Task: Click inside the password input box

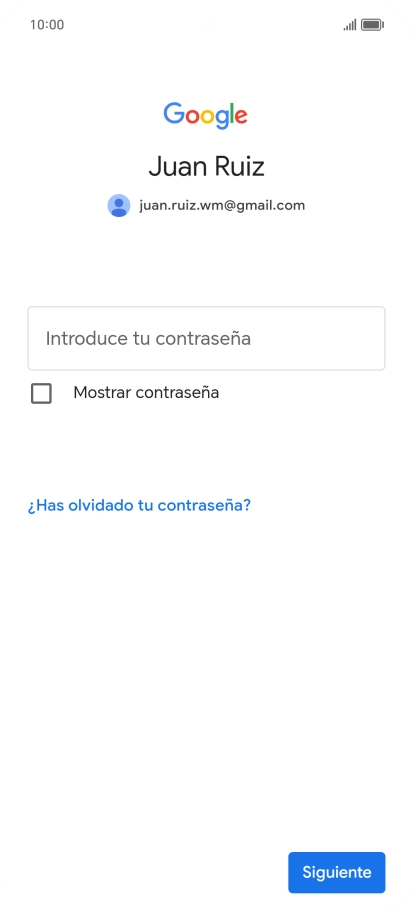Action: pyautogui.click(x=206, y=338)
